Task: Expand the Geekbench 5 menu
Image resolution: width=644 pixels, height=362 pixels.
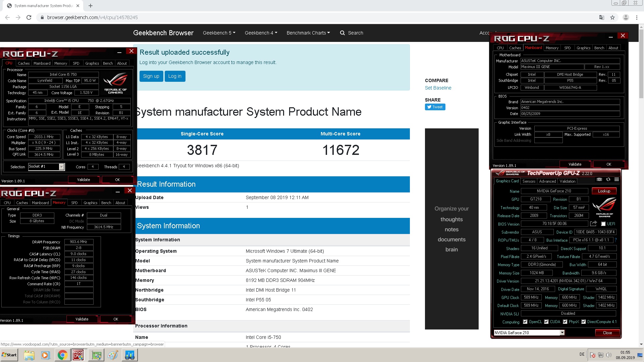Action: coord(219,33)
